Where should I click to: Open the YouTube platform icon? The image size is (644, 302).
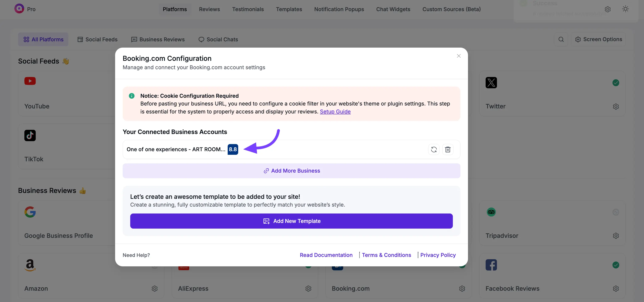pos(30,81)
